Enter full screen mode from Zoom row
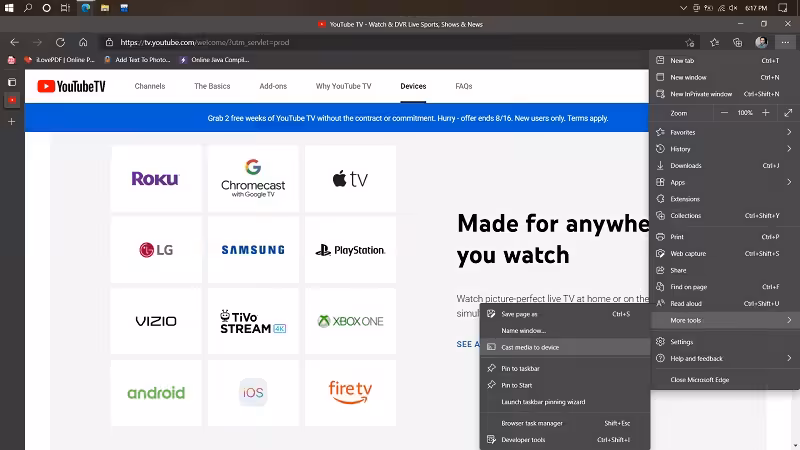Viewport: 800px width, 450px height. coord(788,113)
